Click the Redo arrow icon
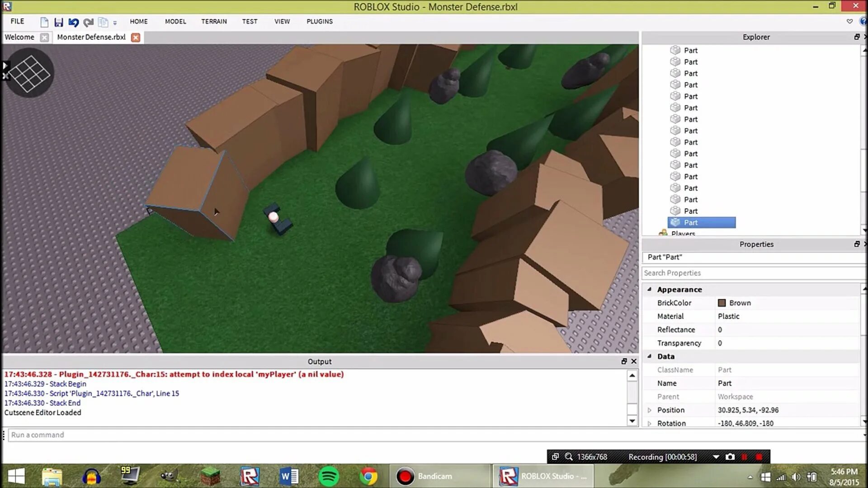The image size is (868, 488). (88, 22)
